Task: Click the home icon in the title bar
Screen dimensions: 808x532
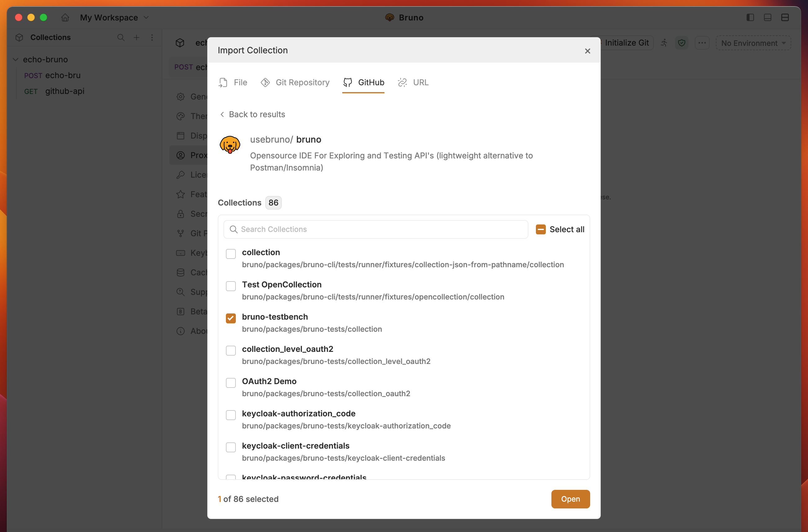Action: click(65, 17)
